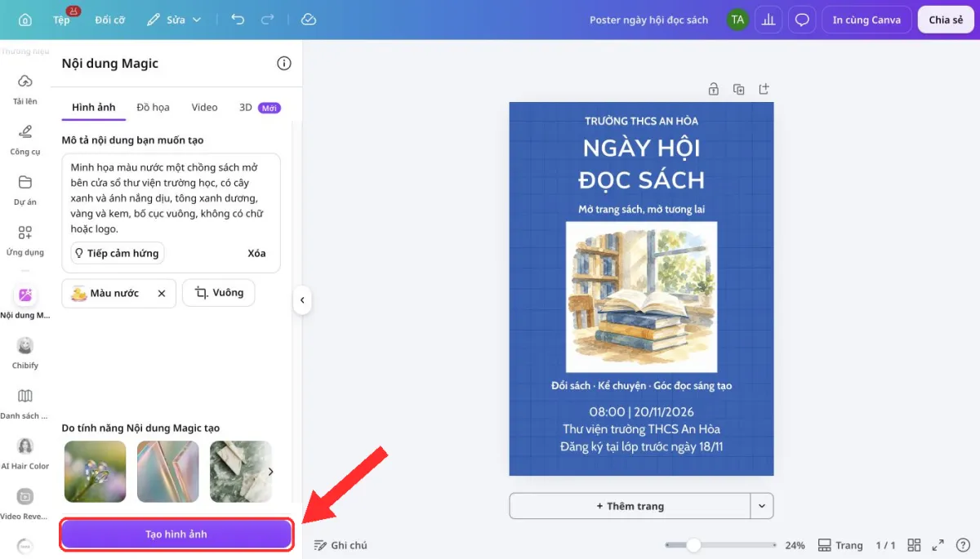
Task: Open Ghi chú notes
Action: tap(341, 545)
